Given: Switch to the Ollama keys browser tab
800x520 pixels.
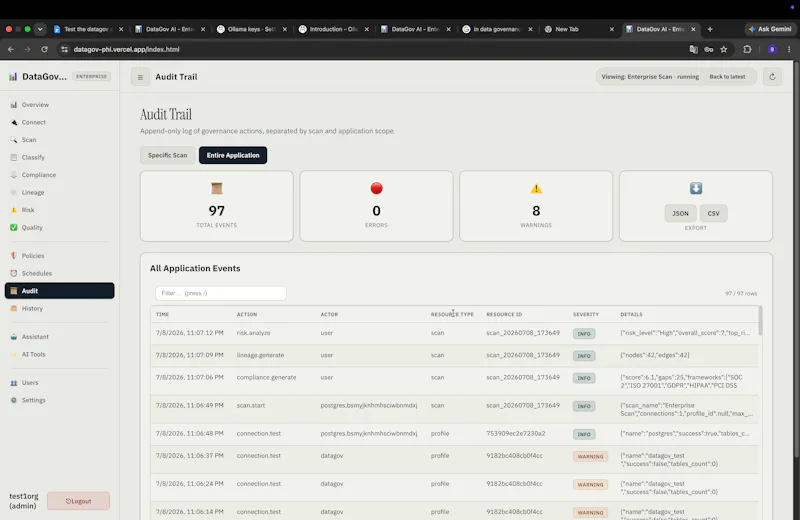Looking at the screenshot, I should tap(252, 29).
